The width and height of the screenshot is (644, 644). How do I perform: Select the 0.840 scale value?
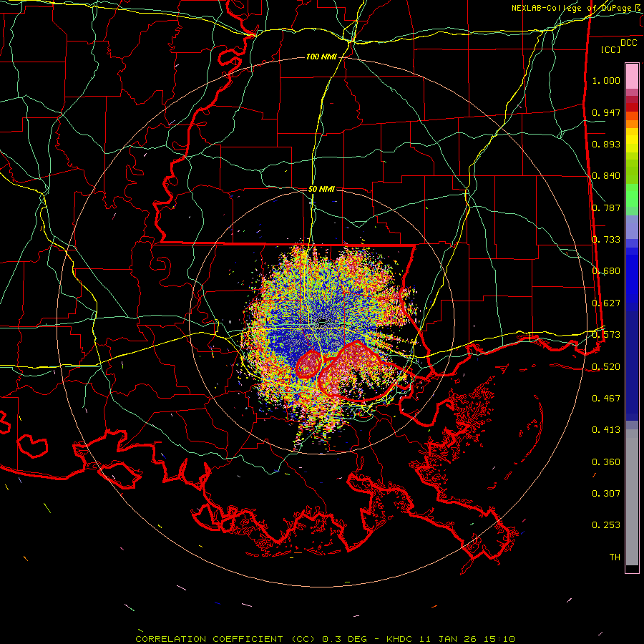pos(606,176)
